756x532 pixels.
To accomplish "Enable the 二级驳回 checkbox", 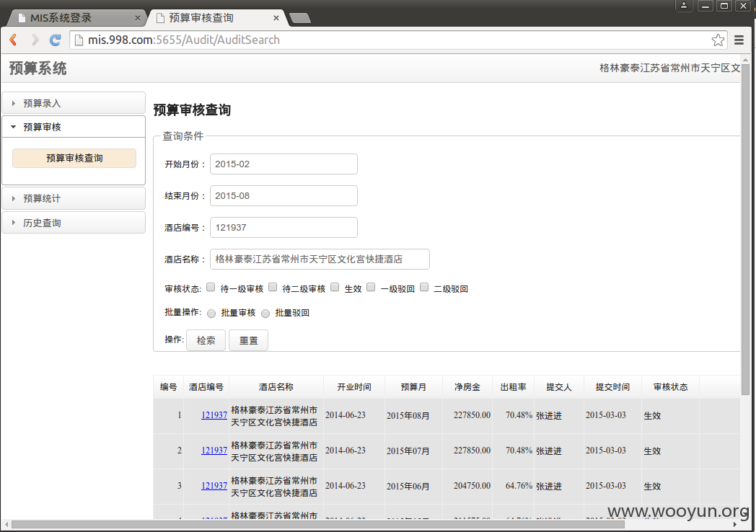I will 424,287.
